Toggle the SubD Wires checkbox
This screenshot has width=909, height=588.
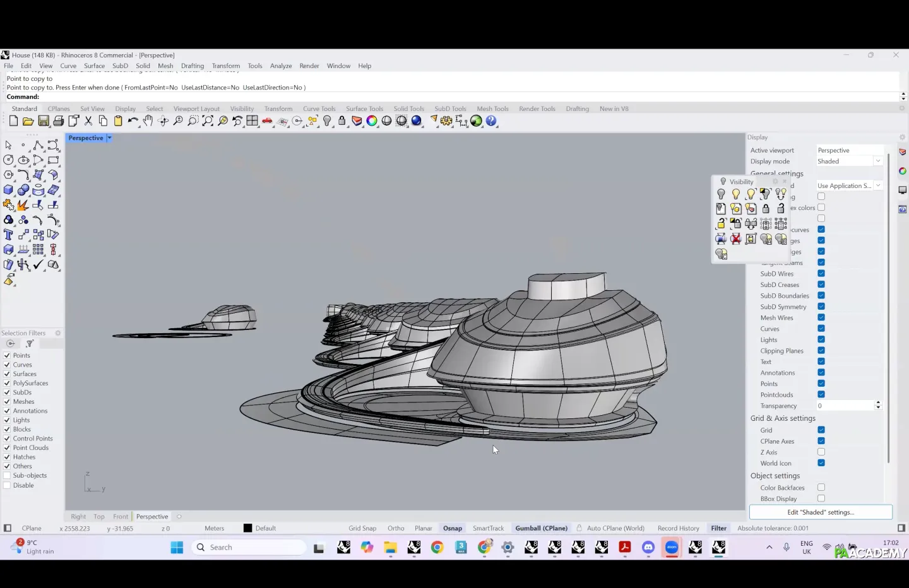pos(821,273)
